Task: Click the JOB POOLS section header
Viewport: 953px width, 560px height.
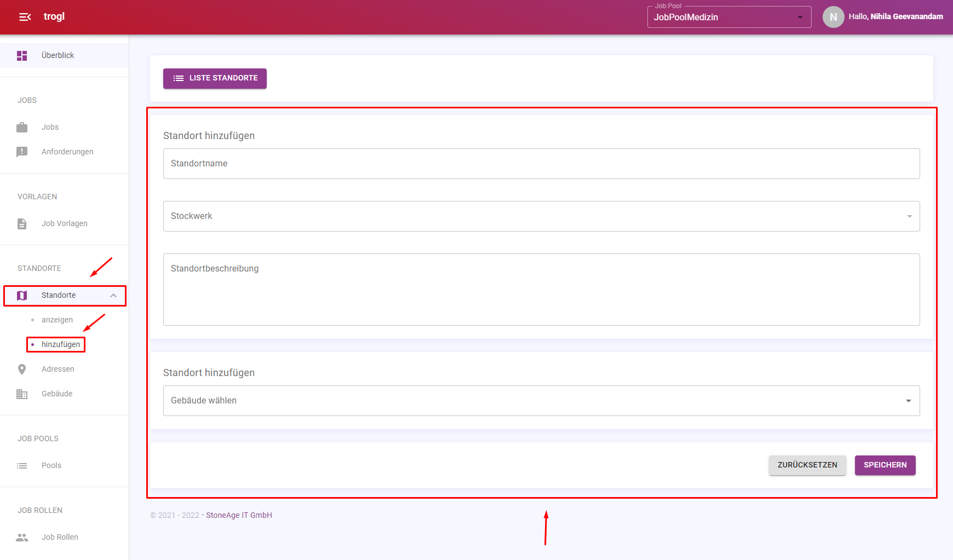Action: pyautogui.click(x=38, y=438)
